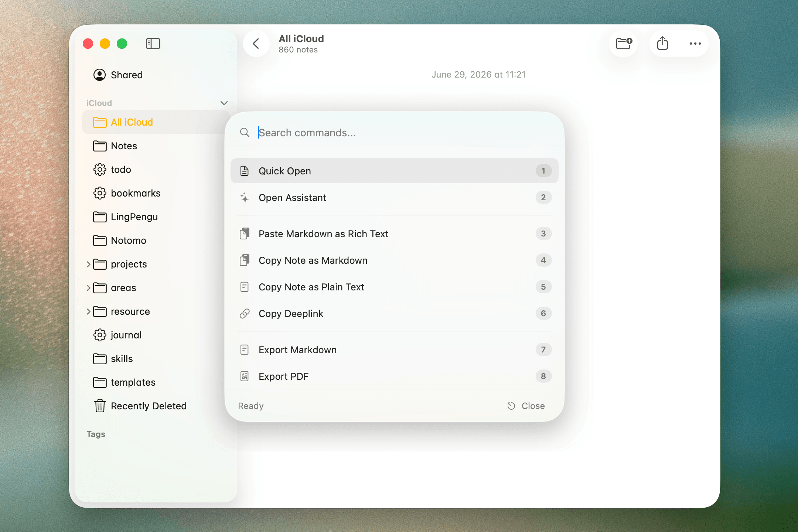
Task: Click the magnifier icon in command search
Action: [x=245, y=133]
